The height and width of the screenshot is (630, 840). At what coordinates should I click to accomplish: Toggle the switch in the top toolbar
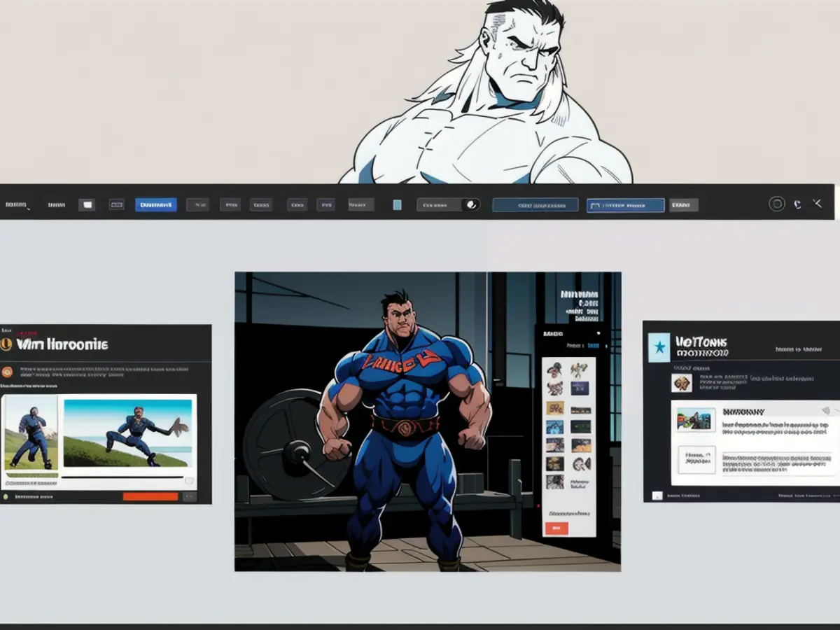point(471,205)
